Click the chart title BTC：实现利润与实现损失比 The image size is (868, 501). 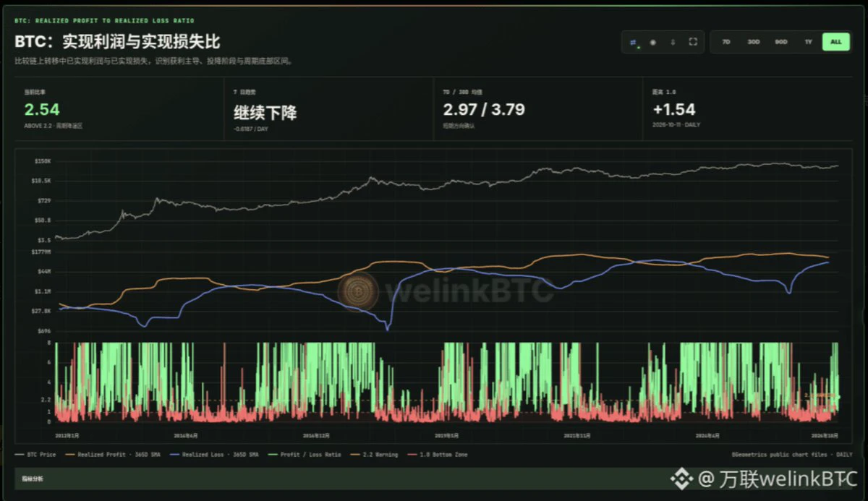click(x=117, y=42)
